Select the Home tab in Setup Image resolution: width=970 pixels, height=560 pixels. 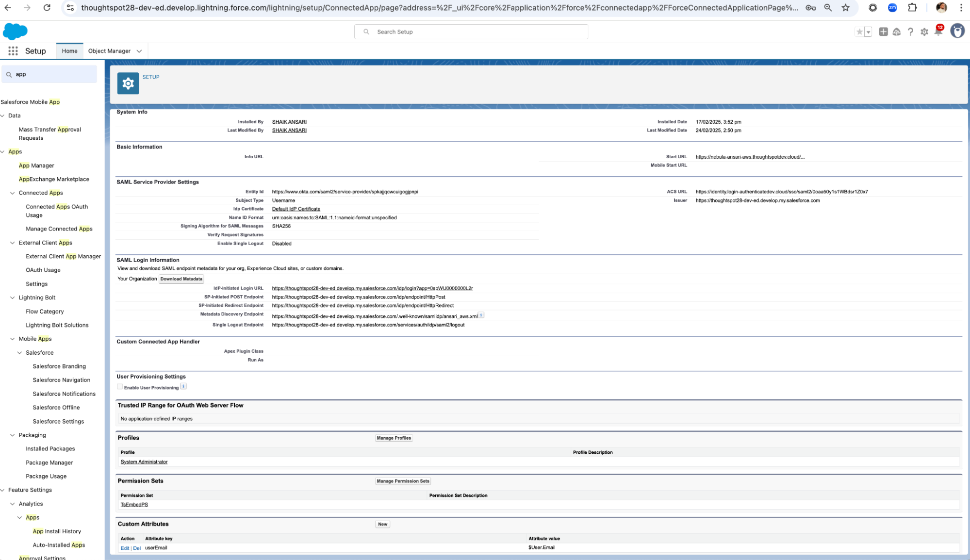69,50
